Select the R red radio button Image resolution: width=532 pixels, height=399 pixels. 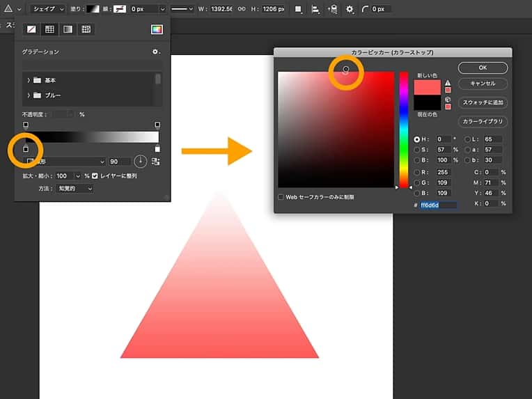click(417, 173)
